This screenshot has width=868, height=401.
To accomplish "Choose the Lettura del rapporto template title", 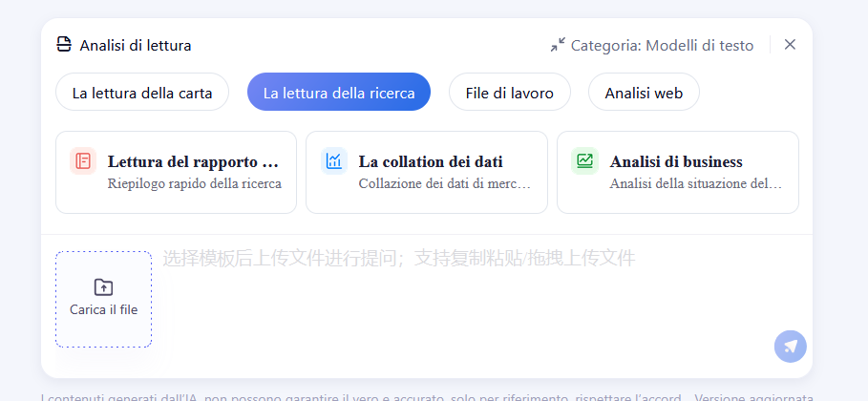I will tap(193, 161).
